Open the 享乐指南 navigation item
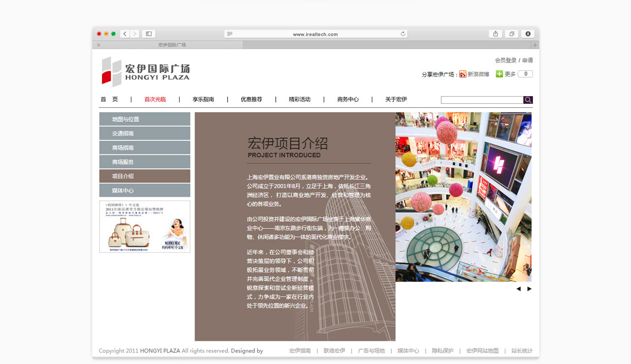The width and height of the screenshot is (631, 364). pyautogui.click(x=203, y=99)
